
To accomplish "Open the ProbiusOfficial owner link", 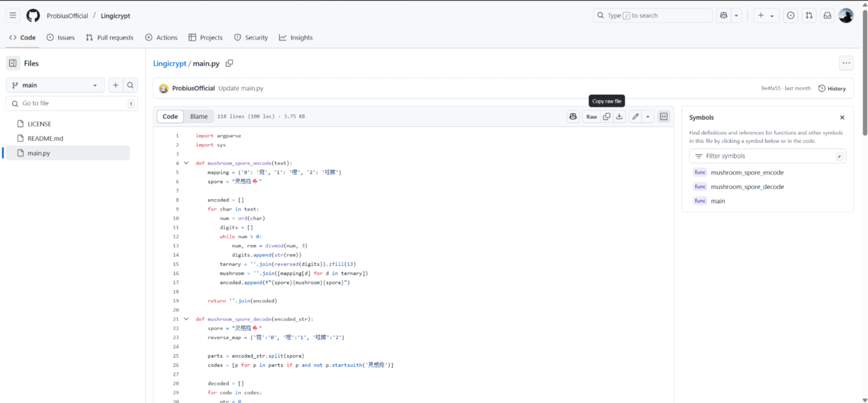I will coord(67,16).
